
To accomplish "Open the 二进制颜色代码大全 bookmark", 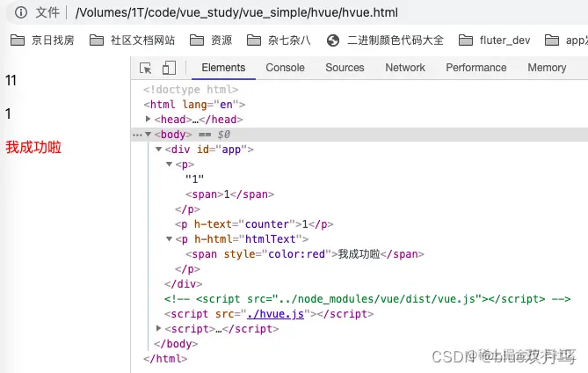I will 385,40.
